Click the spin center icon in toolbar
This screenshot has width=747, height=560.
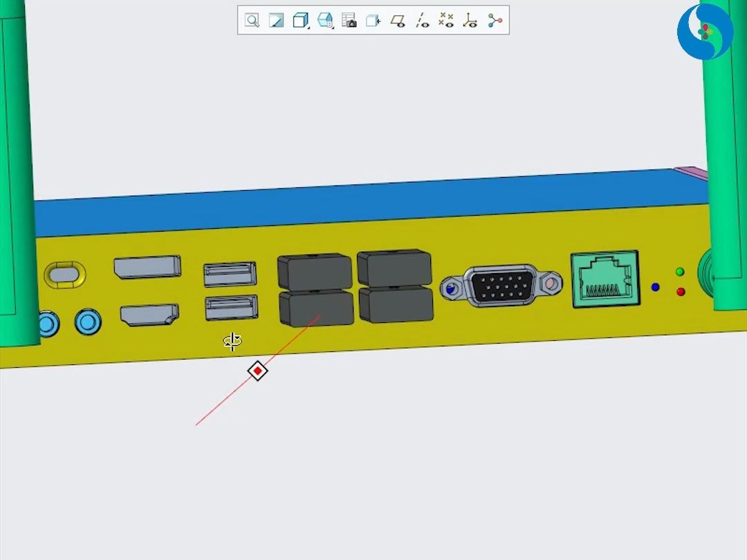(495, 21)
